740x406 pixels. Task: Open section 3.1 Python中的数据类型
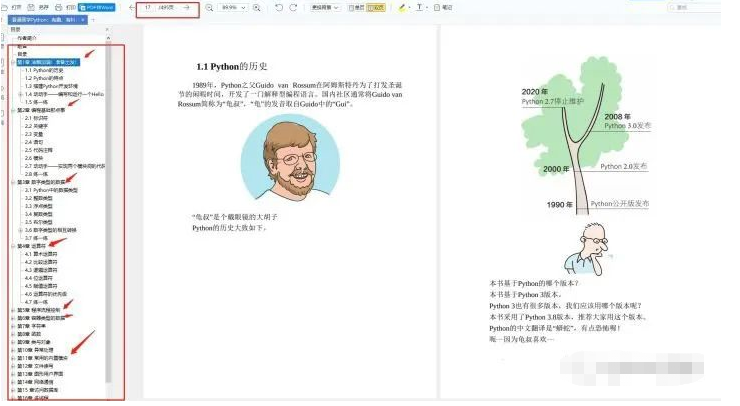(x=51, y=190)
